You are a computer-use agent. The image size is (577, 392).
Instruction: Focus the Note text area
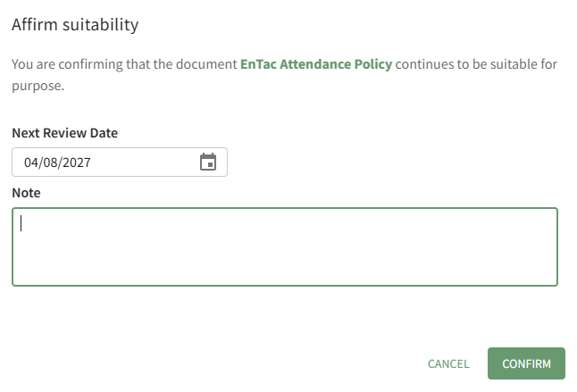point(285,247)
